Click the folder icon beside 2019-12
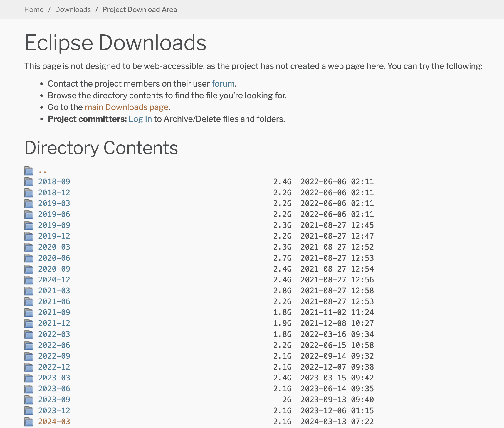Image resolution: width=504 pixels, height=428 pixels. pyautogui.click(x=29, y=236)
